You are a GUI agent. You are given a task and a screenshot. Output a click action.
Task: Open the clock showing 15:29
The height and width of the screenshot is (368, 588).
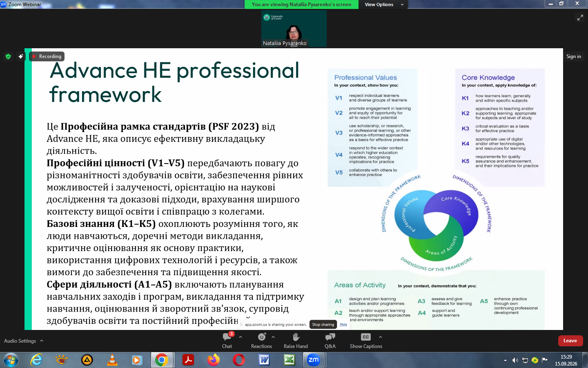(x=566, y=360)
